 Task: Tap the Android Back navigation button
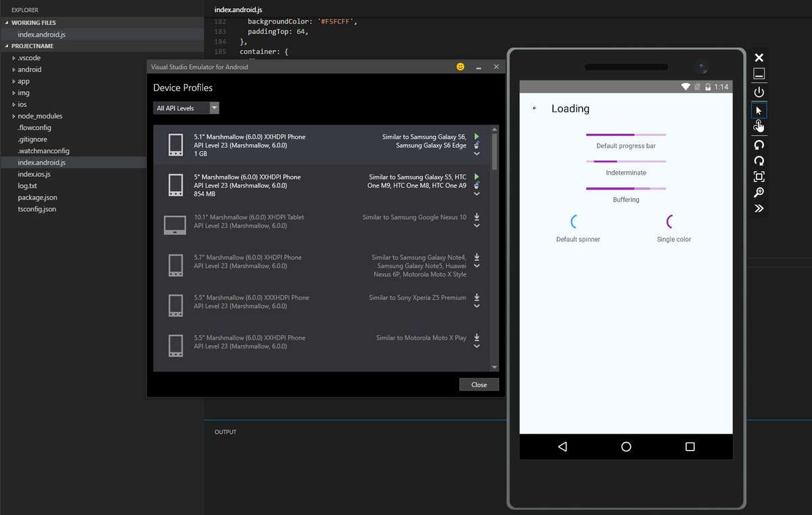pyautogui.click(x=562, y=447)
